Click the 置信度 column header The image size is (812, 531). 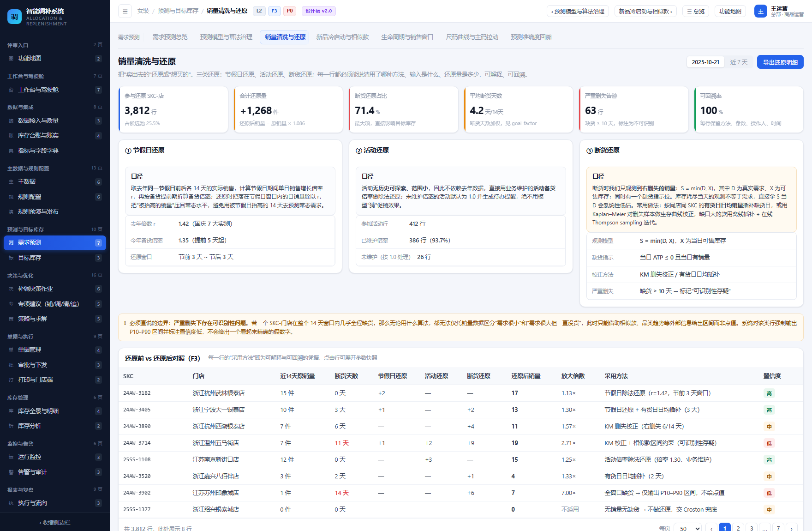point(772,376)
